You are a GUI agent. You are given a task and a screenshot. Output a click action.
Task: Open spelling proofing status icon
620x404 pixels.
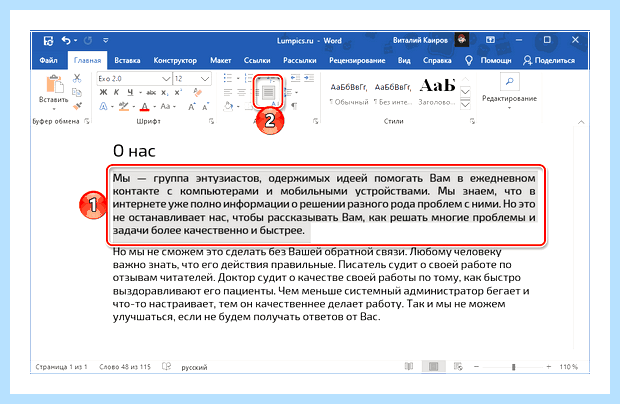click(x=166, y=366)
